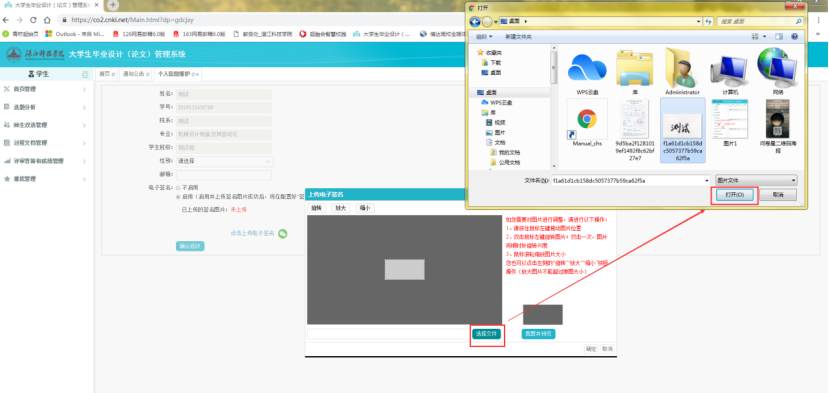
Task: Open the 性别 请选择 dropdown
Action: (x=224, y=161)
